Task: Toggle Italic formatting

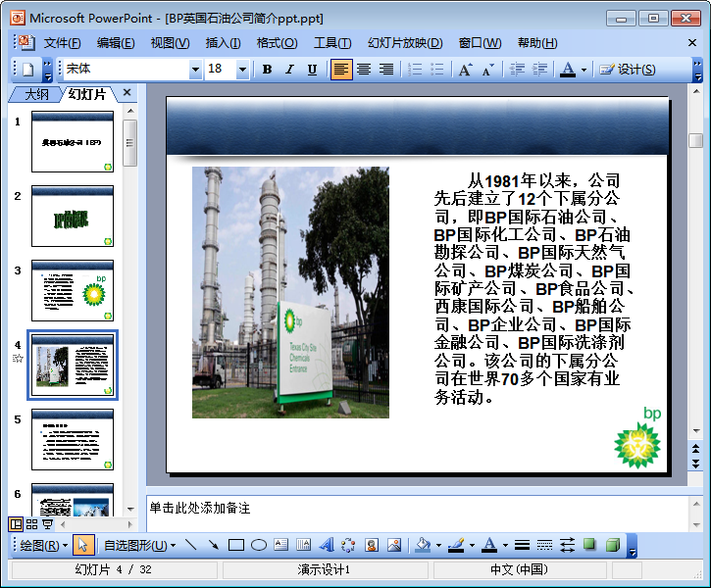Action: click(289, 70)
